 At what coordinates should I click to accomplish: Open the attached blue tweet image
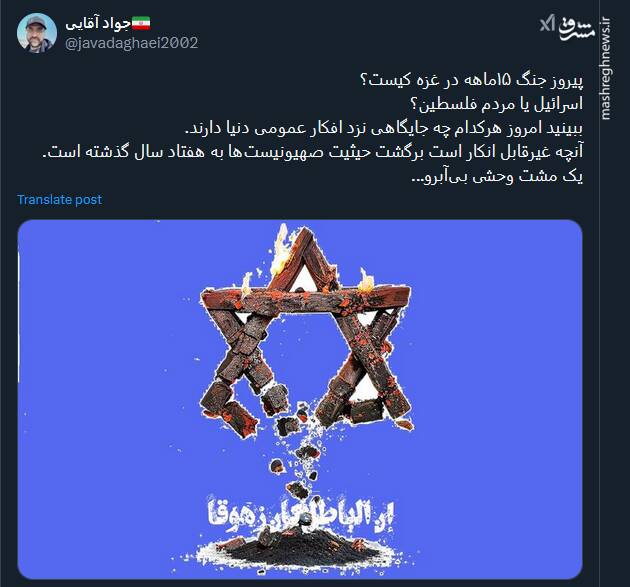pyautogui.click(x=300, y=399)
